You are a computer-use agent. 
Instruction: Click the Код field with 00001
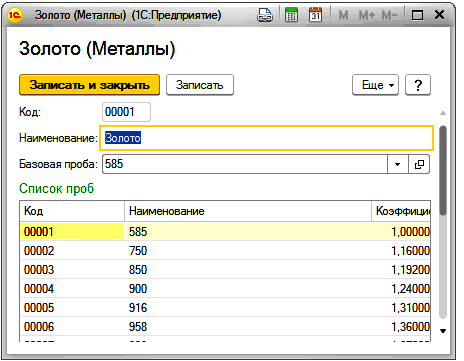click(126, 112)
